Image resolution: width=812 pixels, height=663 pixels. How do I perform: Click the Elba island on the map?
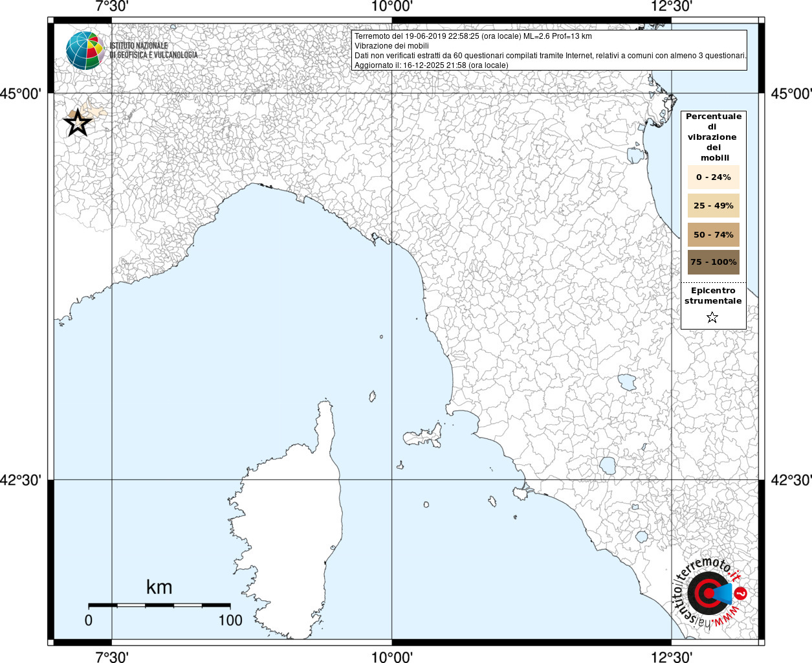pos(424,437)
